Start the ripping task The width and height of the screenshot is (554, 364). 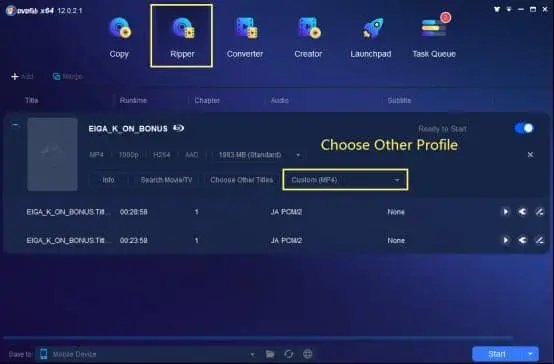(x=496, y=354)
